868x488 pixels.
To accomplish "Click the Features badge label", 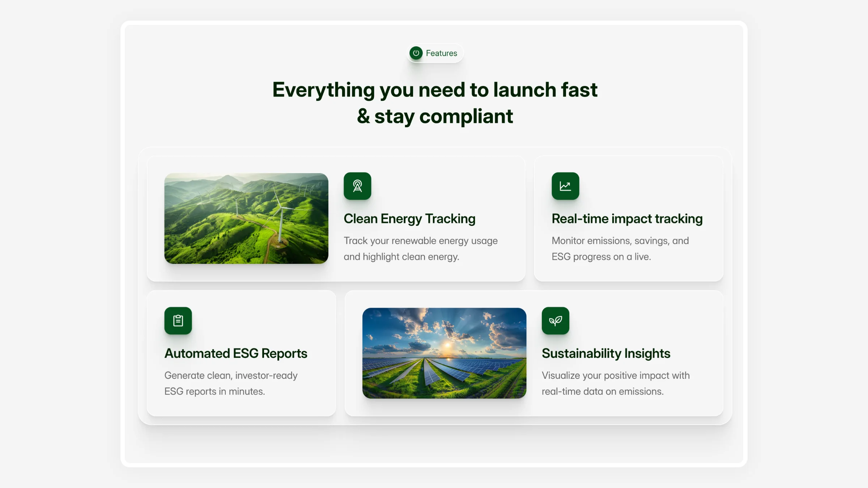I will point(441,53).
